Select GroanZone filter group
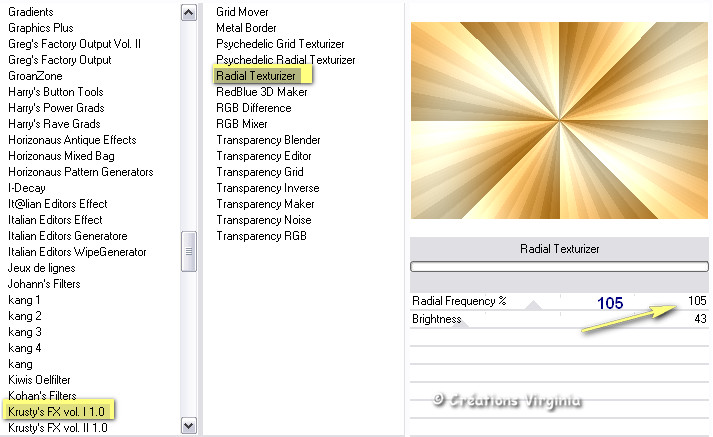The image size is (713, 437). tap(35, 76)
